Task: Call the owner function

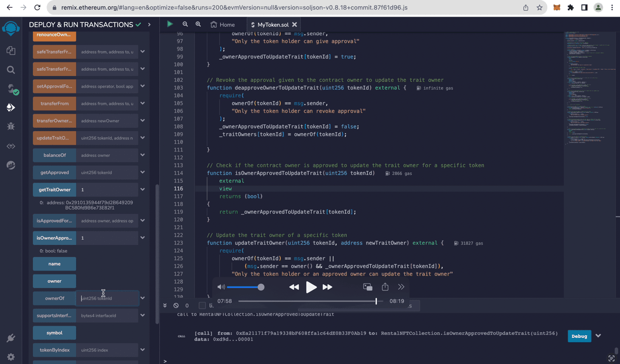Action: [x=54, y=281]
